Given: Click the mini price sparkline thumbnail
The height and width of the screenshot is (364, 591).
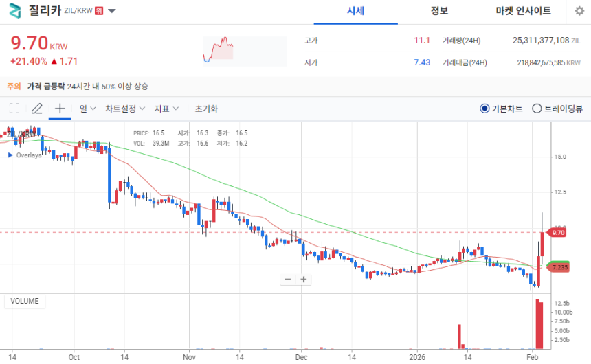Looking at the screenshot, I should point(245,52).
